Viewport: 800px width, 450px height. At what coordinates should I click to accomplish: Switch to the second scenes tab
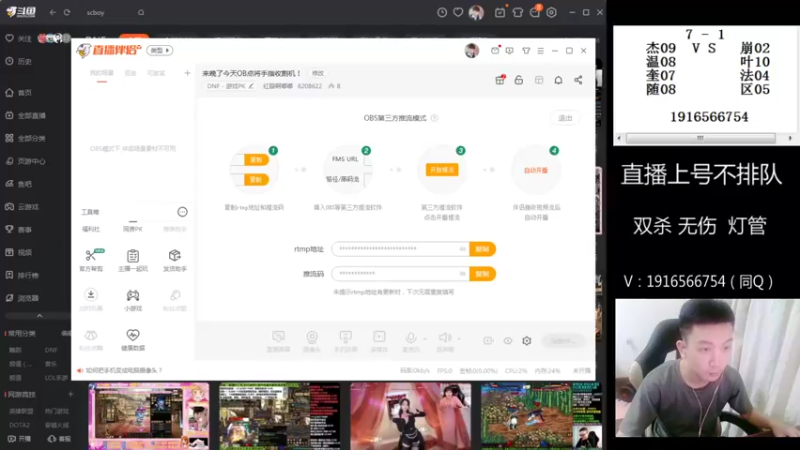pyautogui.click(x=131, y=73)
